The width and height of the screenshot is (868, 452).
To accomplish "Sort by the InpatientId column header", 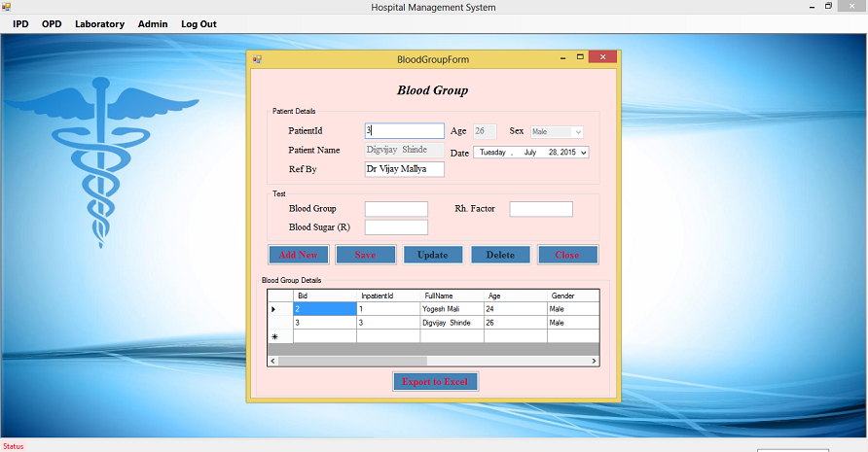I will (x=388, y=296).
